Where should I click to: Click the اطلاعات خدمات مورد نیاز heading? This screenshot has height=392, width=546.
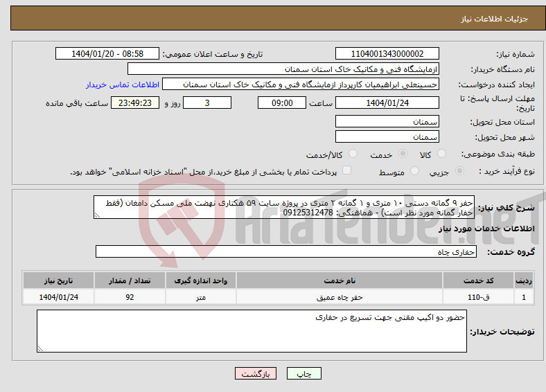(486, 229)
